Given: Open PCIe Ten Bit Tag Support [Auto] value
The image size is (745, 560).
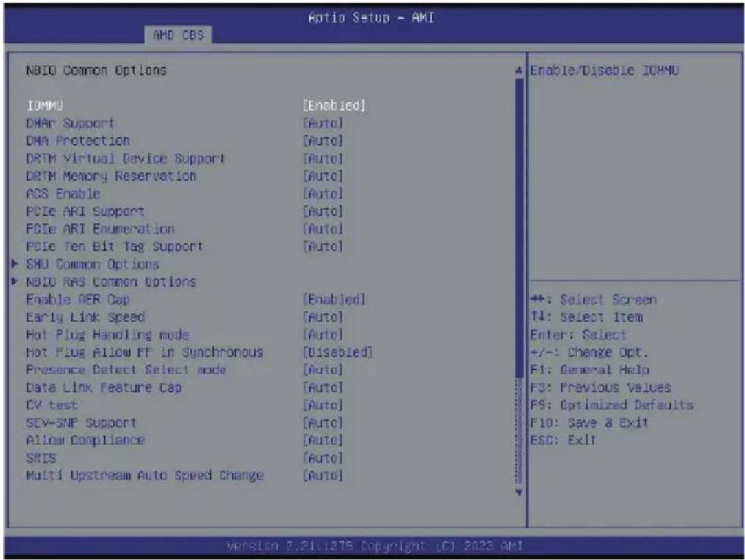Looking at the screenshot, I should coord(322,247).
